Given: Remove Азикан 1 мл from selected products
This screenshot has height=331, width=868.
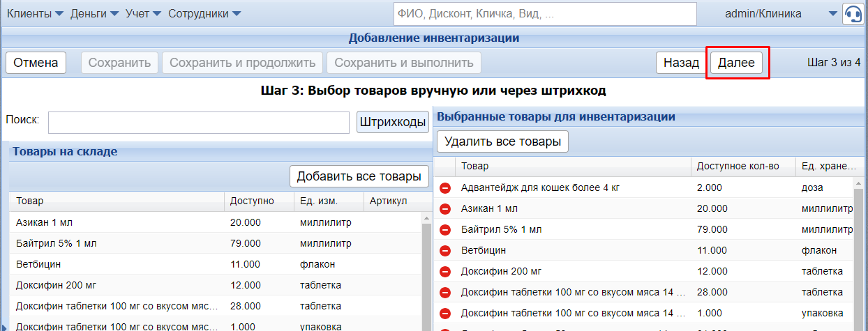Looking at the screenshot, I should point(445,209).
